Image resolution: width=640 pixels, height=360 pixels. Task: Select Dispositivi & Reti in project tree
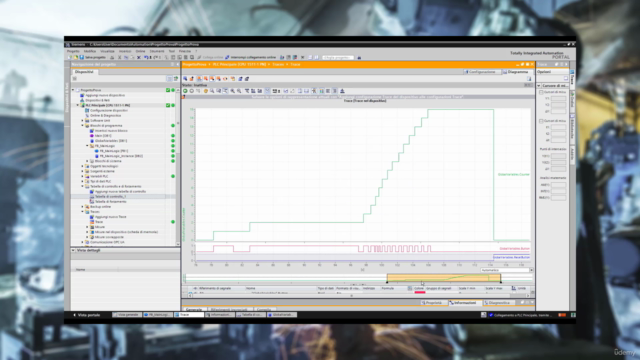tap(97, 100)
